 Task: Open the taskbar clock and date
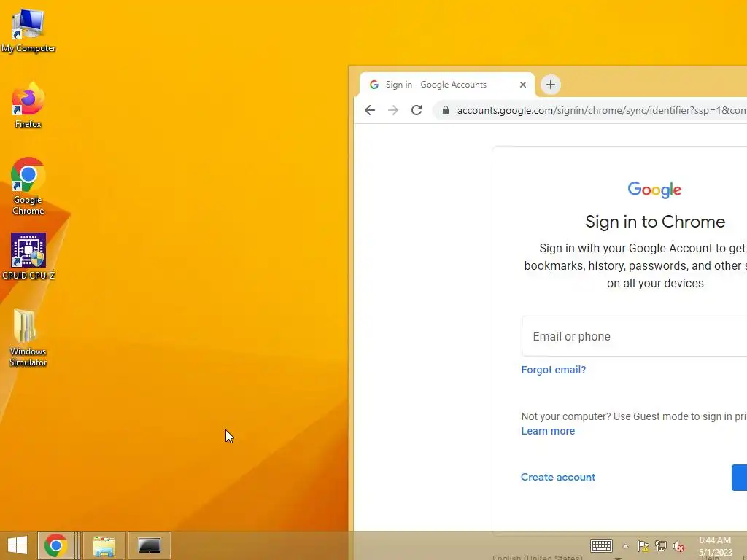715,546
